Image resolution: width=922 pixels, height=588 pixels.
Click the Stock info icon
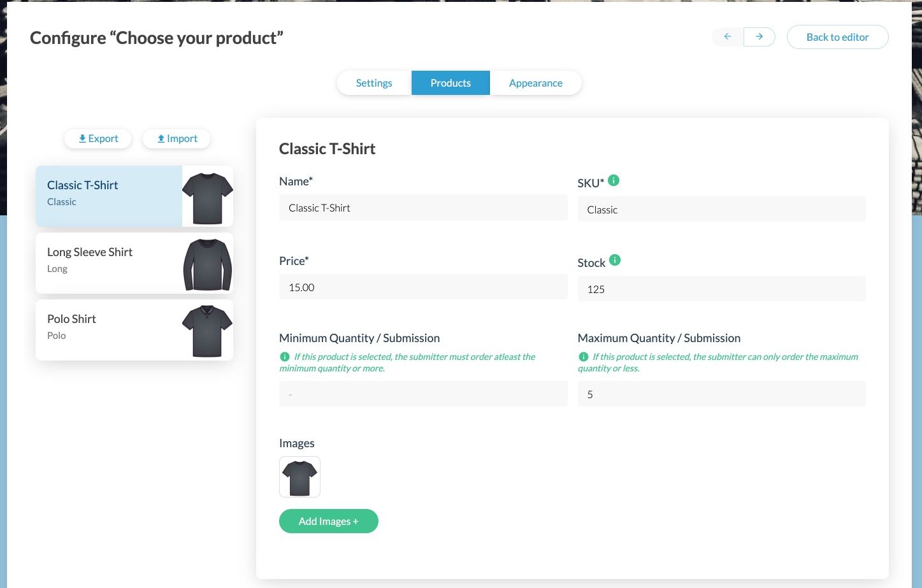coord(615,260)
